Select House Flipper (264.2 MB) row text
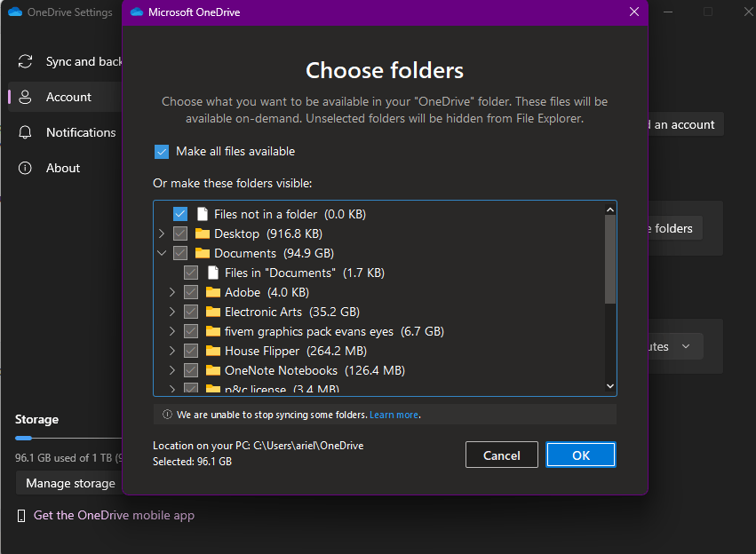756x554 pixels. coord(296,351)
